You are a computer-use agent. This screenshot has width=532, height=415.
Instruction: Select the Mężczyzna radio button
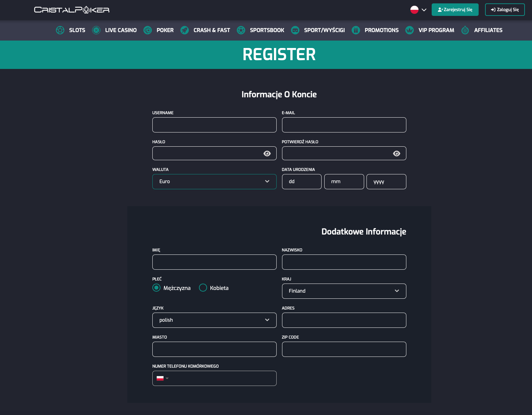click(156, 288)
